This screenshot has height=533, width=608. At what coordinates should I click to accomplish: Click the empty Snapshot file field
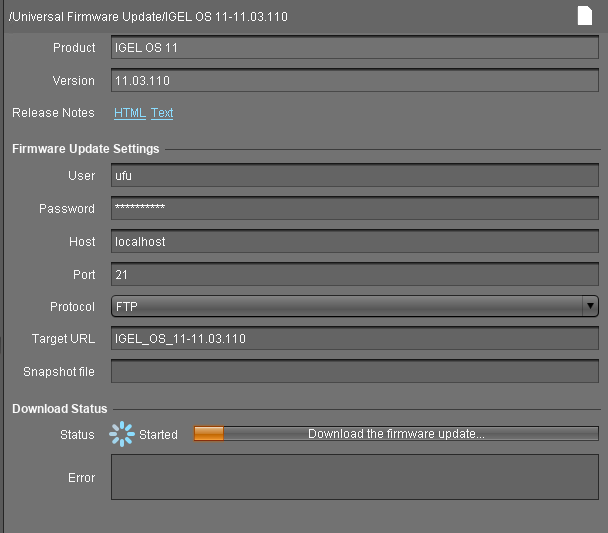[x=354, y=372]
